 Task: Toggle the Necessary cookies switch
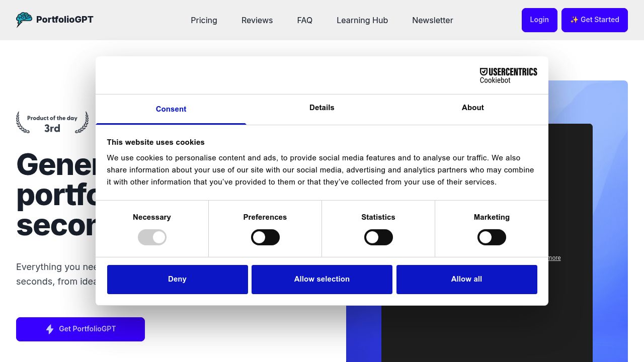click(152, 237)
